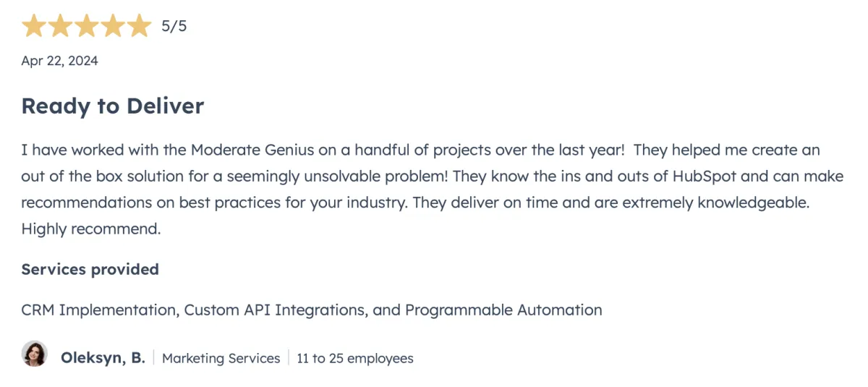The image size is (868, 387).
Task: Click the Services provided heading
Action: click(90, 269)
